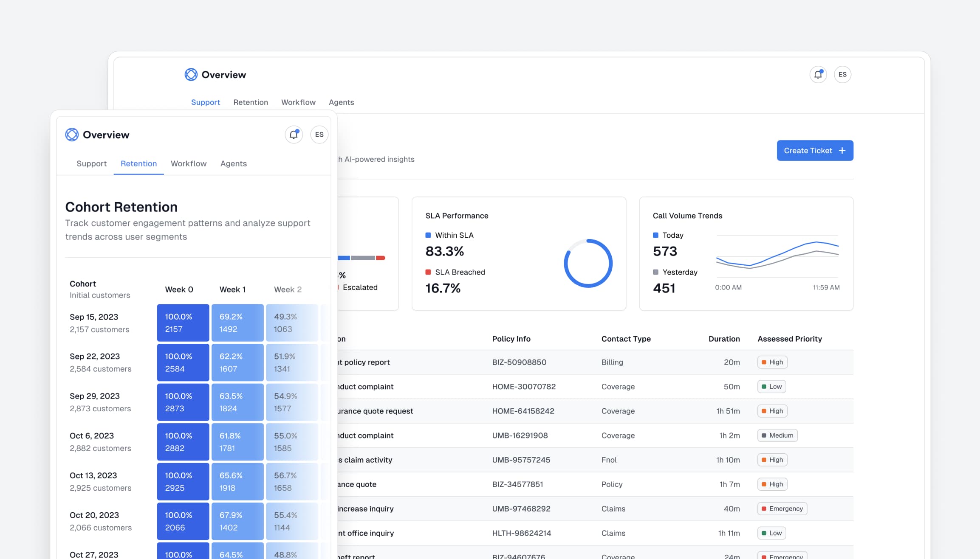Toggle the Retention tab view
Image resolution: width=980 pixels, height=559 pixels.
[x=138, y=164]
